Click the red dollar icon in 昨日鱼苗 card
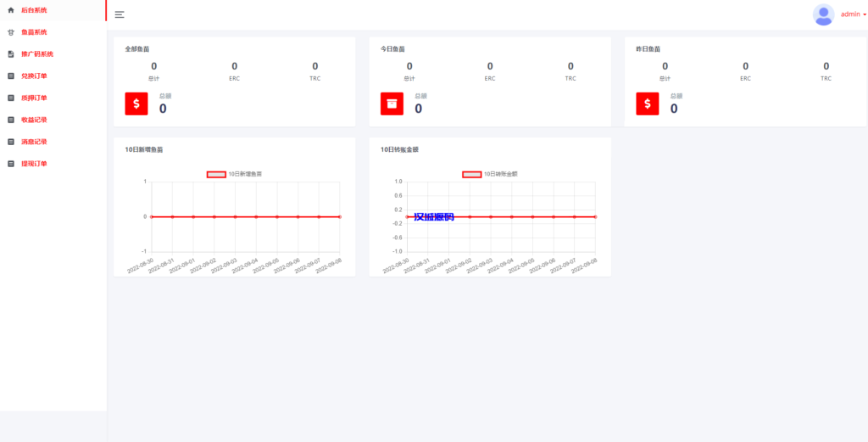This screenshot has height=442, width=868. click(648, 104)
